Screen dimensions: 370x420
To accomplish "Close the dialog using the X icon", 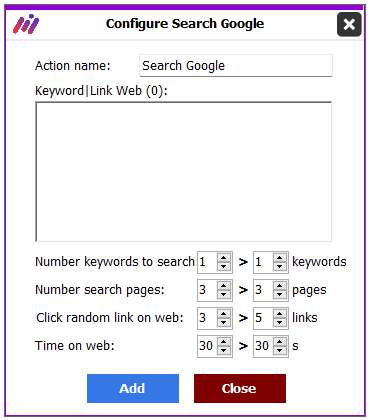I will 349,24.
